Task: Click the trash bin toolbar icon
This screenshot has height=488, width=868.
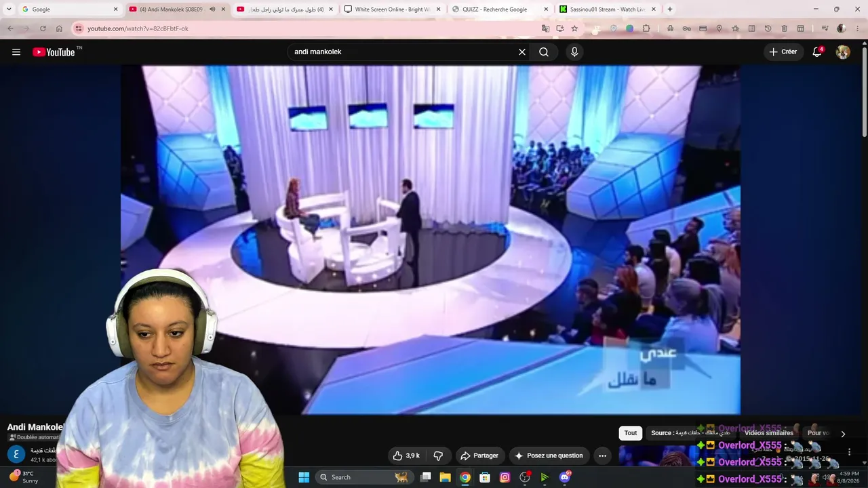Action: 784,28
